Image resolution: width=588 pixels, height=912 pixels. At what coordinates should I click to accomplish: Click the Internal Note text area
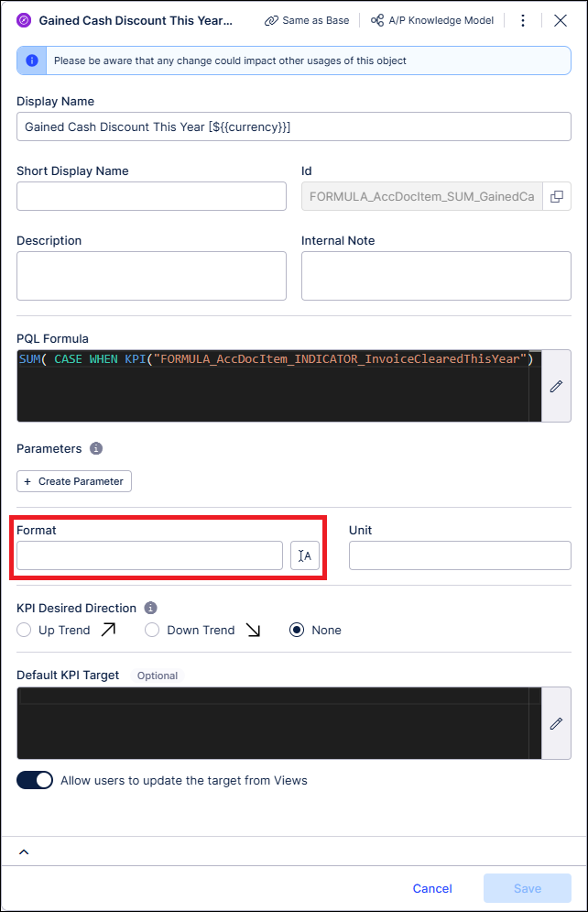tap(436, 276)
